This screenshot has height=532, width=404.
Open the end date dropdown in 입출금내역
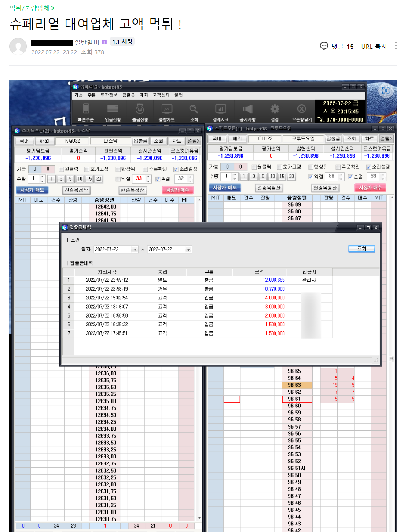(x=188, y=250)
